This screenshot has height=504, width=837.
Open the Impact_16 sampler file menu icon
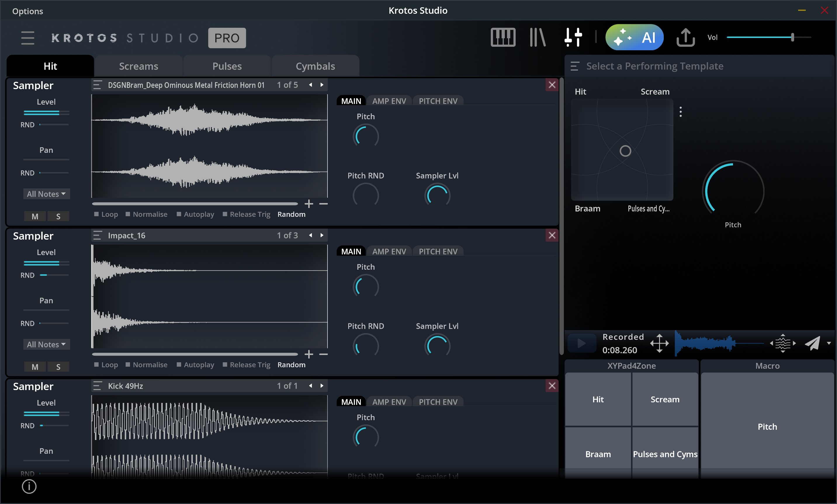point(98,235)
